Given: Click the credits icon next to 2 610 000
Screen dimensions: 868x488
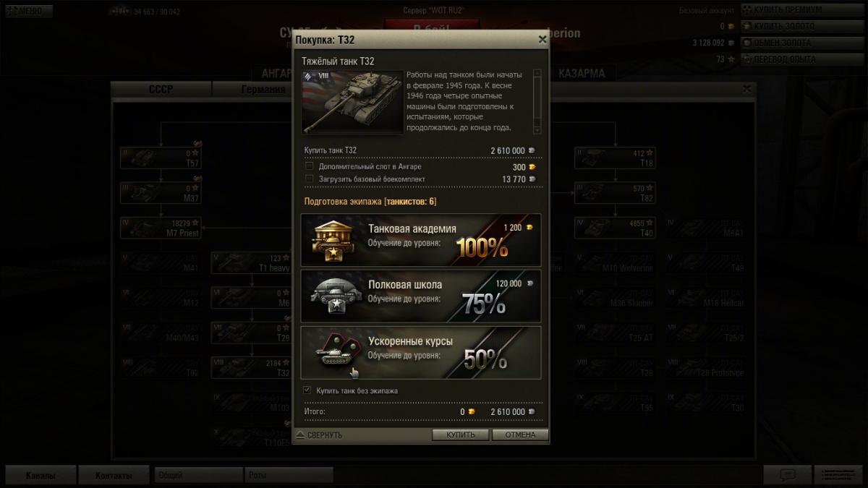Looking at the screenshot, I should coord(532,150).
